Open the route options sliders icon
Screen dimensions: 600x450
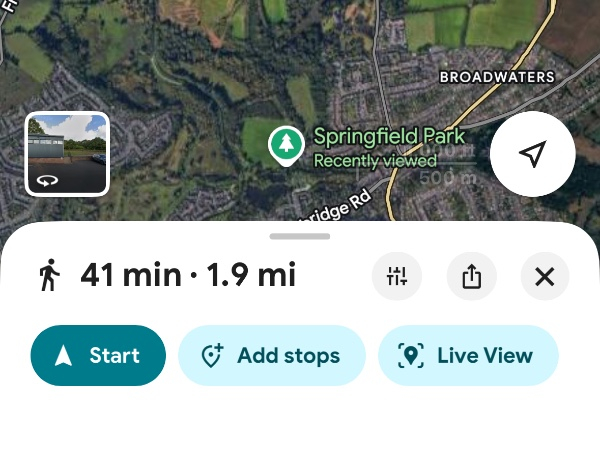click(397, 276)
